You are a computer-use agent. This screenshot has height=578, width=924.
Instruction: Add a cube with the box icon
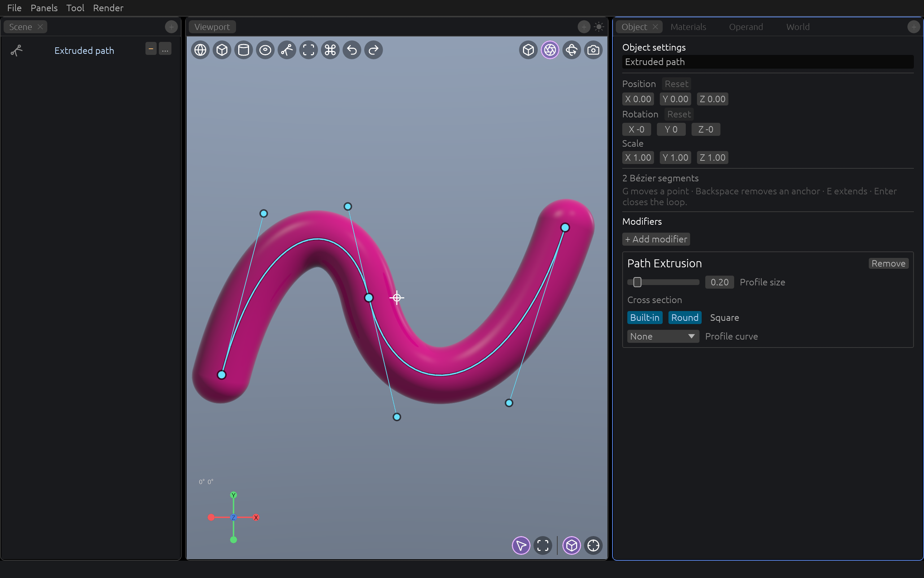222,50
